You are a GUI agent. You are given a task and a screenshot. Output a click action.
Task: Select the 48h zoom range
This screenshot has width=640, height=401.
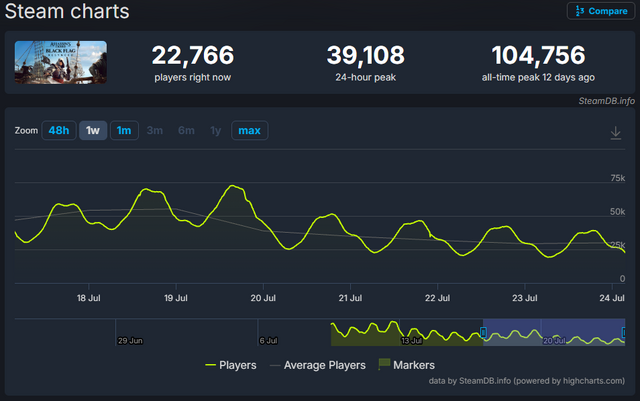(x=59, y=130)
